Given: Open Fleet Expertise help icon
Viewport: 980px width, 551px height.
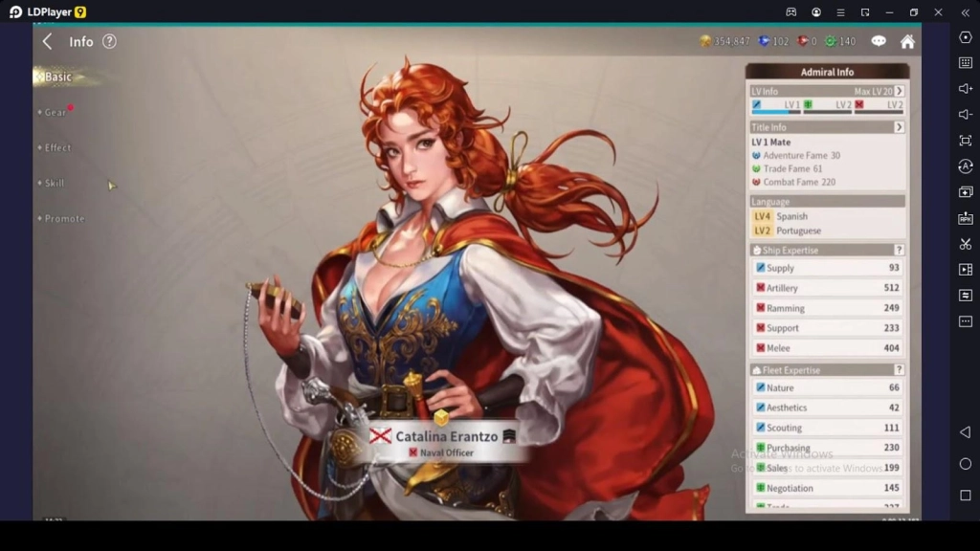Looking at the screenshot, I should (899, 370).
